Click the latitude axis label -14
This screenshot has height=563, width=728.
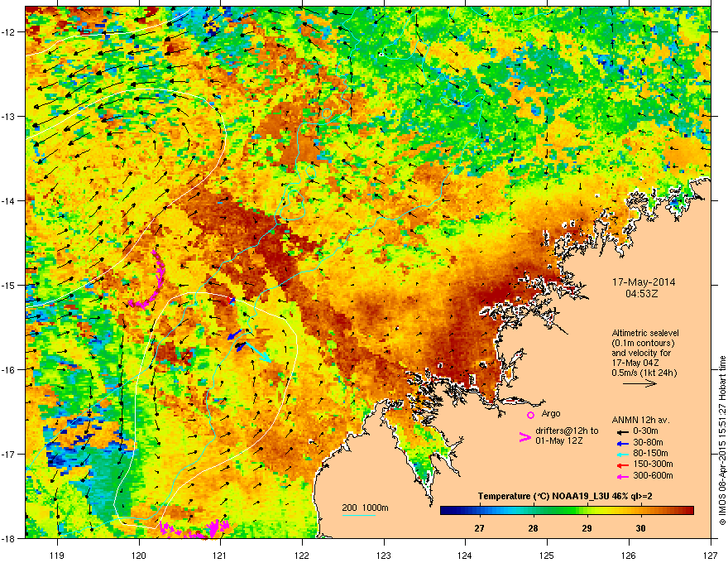[x=8, y=200]
